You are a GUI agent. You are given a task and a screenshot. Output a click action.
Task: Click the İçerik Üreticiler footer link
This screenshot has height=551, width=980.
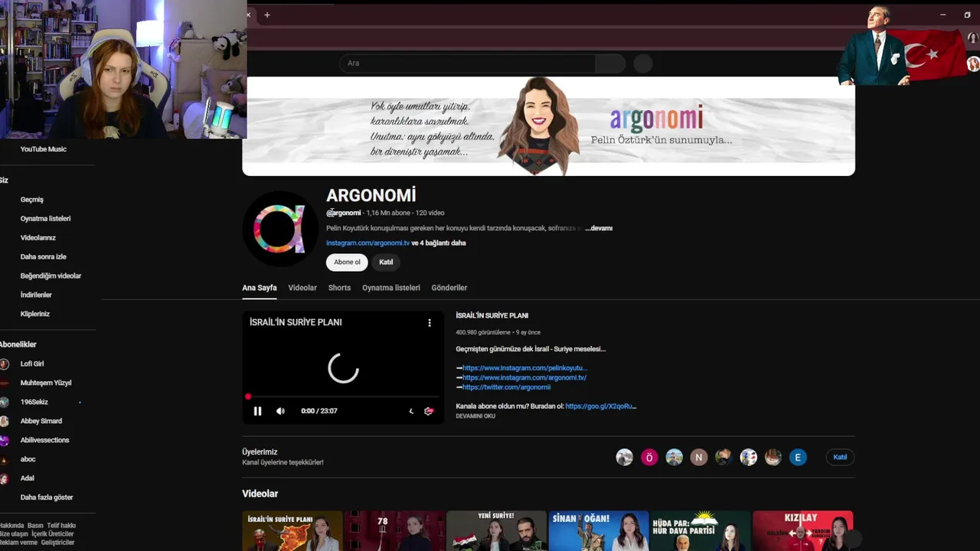coord(53,534)
